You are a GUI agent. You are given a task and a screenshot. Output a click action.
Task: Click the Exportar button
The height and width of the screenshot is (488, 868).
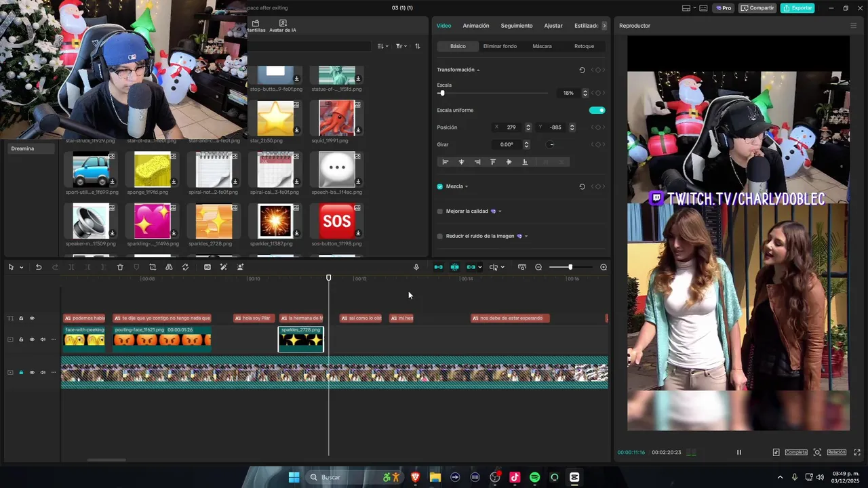(x=797, y=8)
